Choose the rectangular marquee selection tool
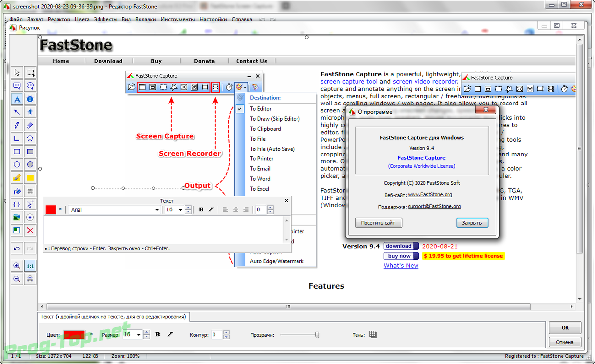 pyautogui.click(x=30, y=73)
